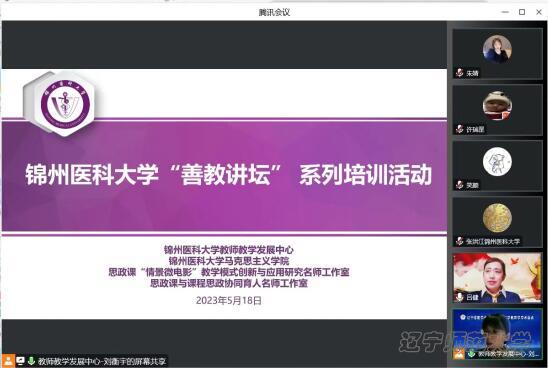This screenshot has height=368, width=548.
Task: Click green microphone icon on bottom presenter tile
Action: [471, 354]
